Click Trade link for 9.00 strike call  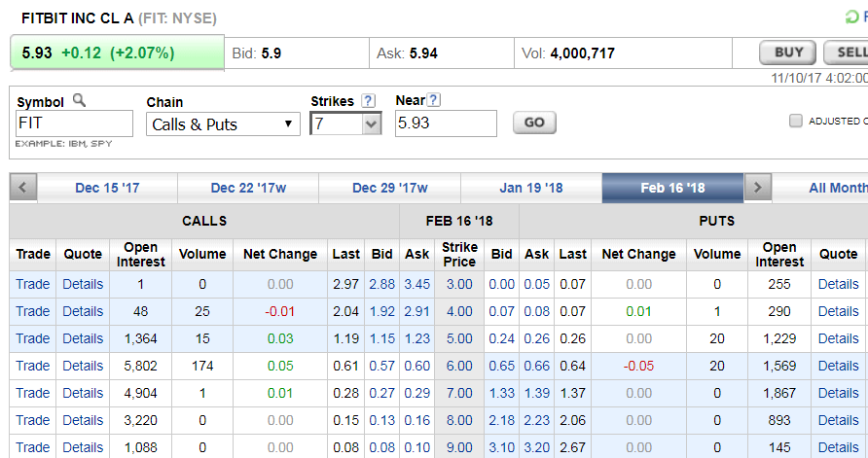pos(33,447)
